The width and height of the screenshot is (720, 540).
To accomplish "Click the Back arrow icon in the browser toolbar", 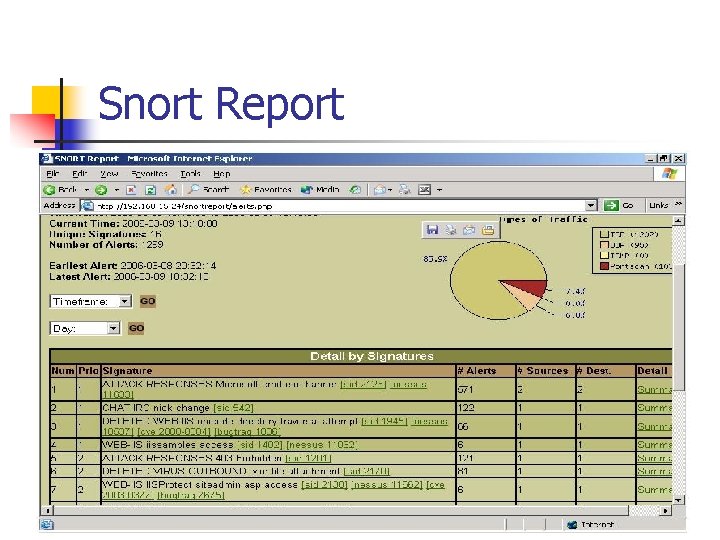I will click(49, 190).
